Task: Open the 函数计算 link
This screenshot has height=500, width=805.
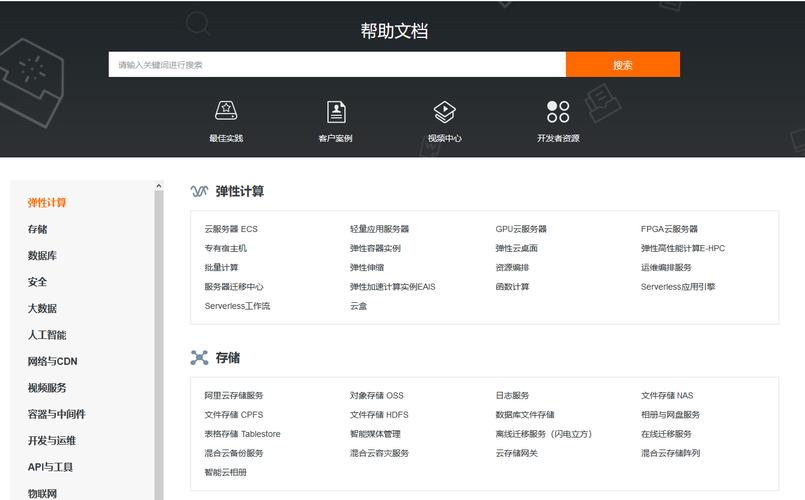Action: tap(512, 287)
